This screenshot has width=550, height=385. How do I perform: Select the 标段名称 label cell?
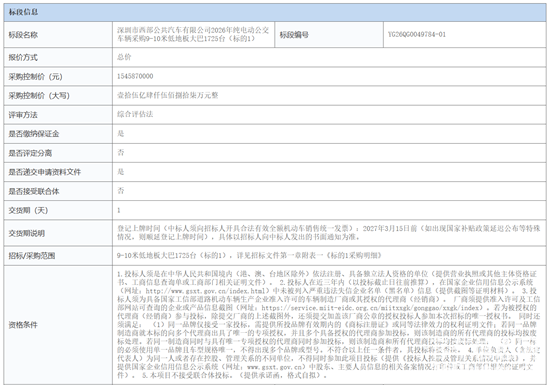click(x=58, y=35)
